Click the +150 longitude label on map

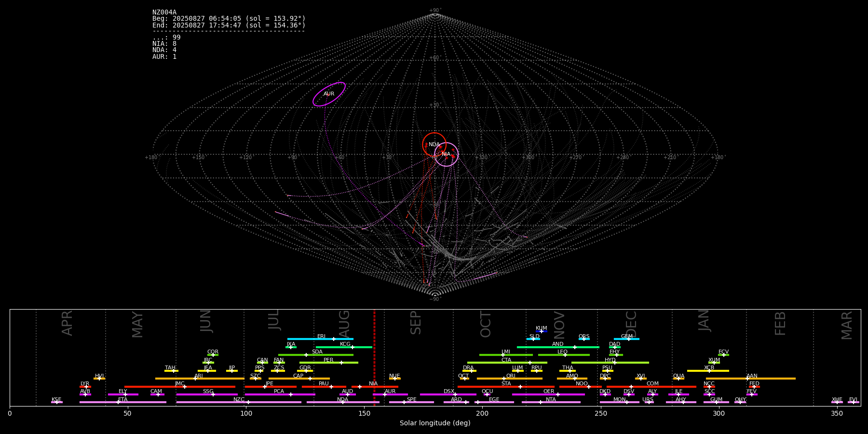(x=198, y=157)
